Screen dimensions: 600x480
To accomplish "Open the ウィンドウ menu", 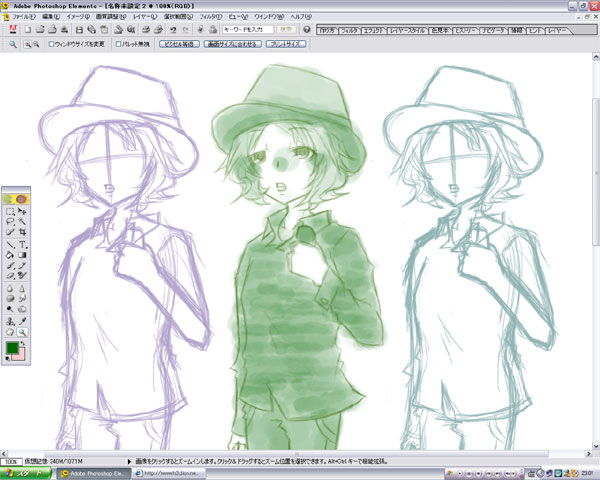I will (269, 17).
